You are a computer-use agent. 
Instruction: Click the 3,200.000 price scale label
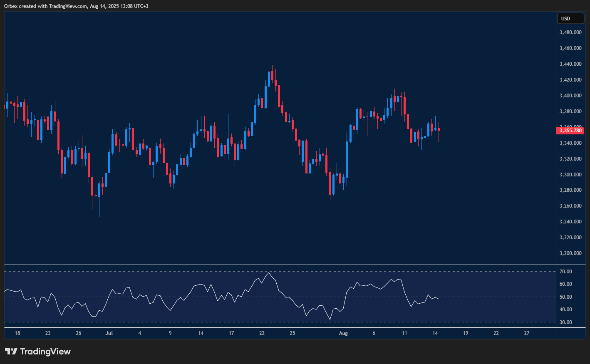click(570, 253)
